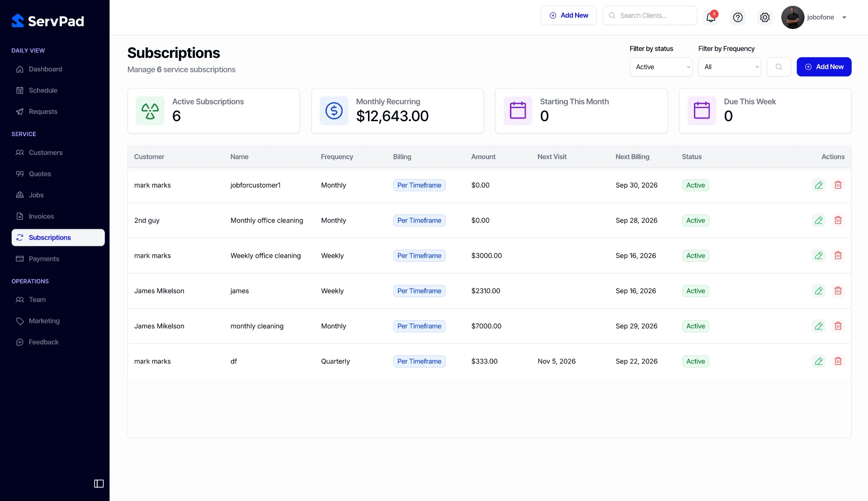The width and height of the screenshot is (868, 501).
Task: Click the Starting This Month calendar icon
Action: (x=518, y=111)
